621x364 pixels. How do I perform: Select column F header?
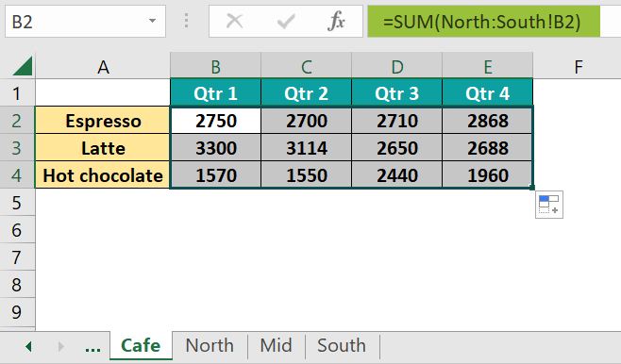click(x=578, y=66)
